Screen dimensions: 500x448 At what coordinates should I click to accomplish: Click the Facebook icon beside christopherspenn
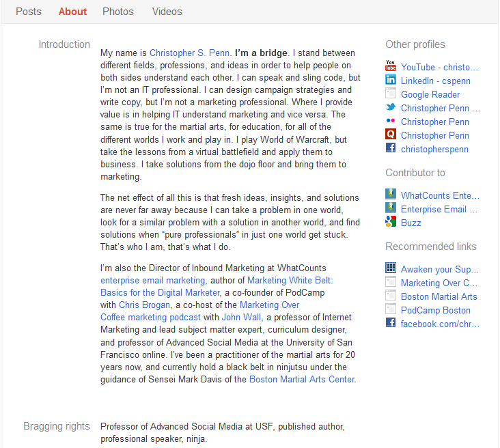click(x=391, y=149)
